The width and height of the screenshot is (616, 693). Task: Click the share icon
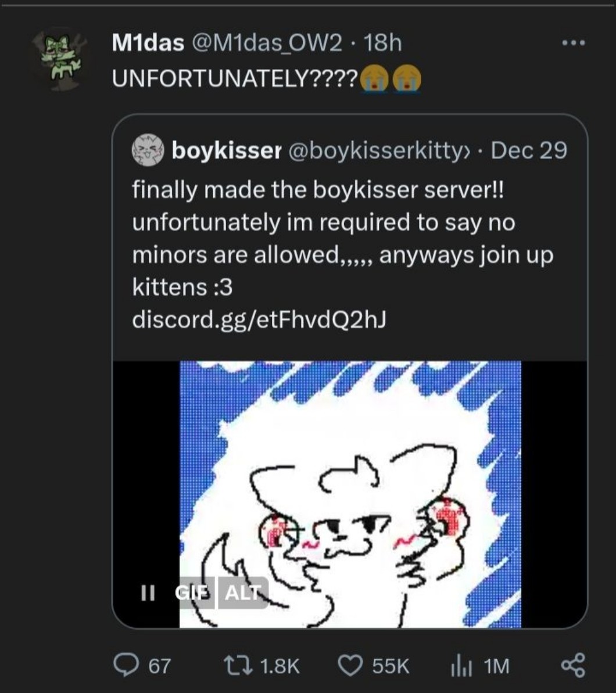pos(574,665)
